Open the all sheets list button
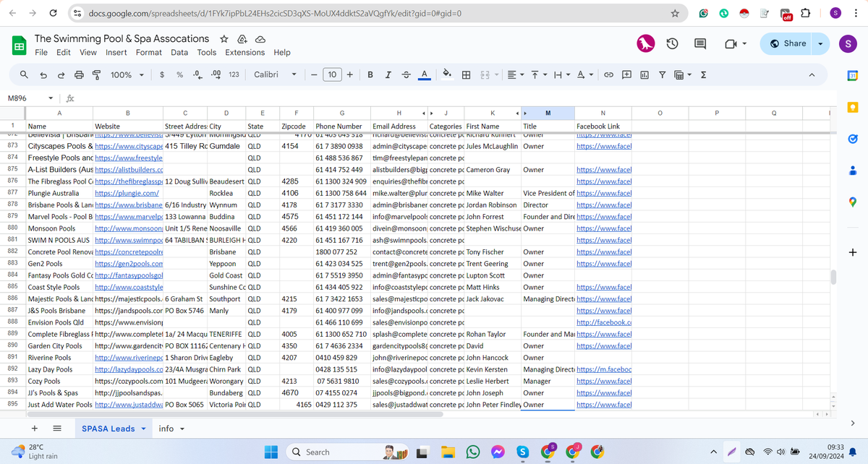 (57, 429)
